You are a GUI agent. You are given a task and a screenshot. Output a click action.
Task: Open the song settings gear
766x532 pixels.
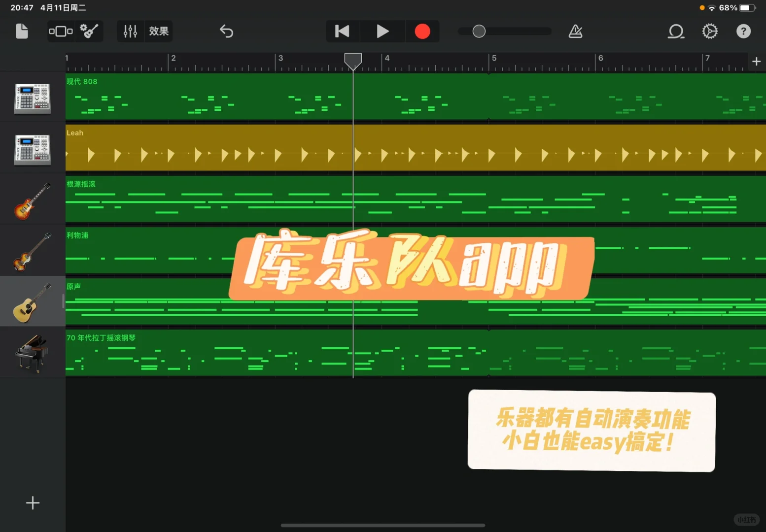tap(709, 31)
